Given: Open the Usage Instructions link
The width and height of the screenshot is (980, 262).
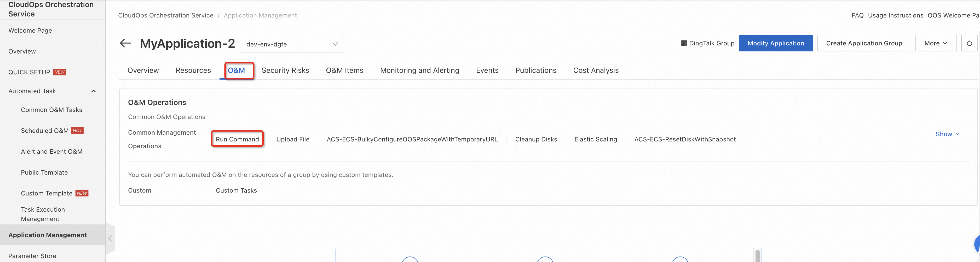Looking at the screenshot, I should click(896, 15).
